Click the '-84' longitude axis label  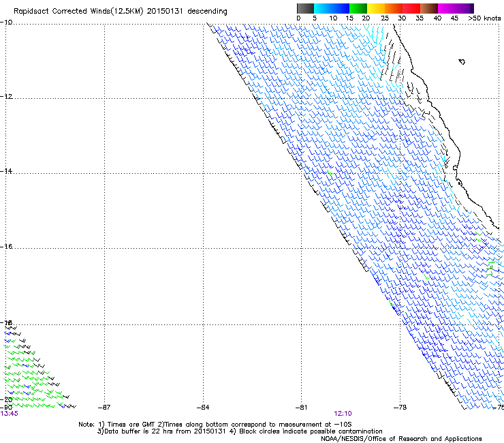click(x=203, y=408)
